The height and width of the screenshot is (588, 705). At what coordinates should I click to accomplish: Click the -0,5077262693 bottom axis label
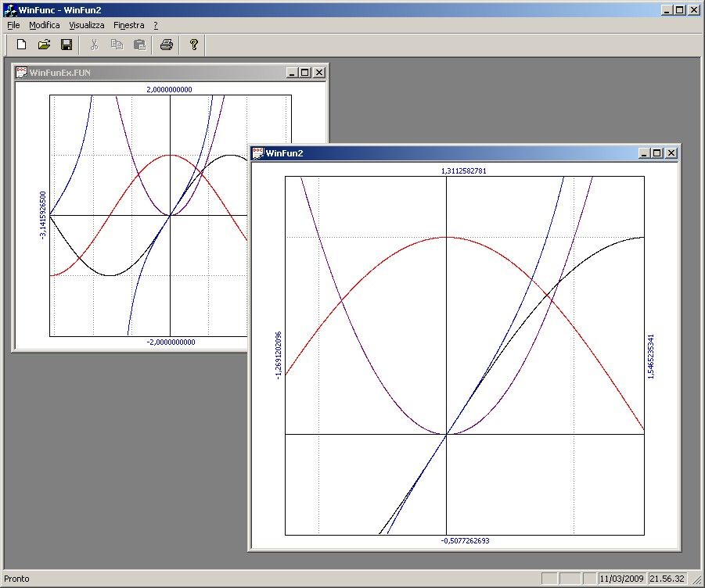click(465, 541)
